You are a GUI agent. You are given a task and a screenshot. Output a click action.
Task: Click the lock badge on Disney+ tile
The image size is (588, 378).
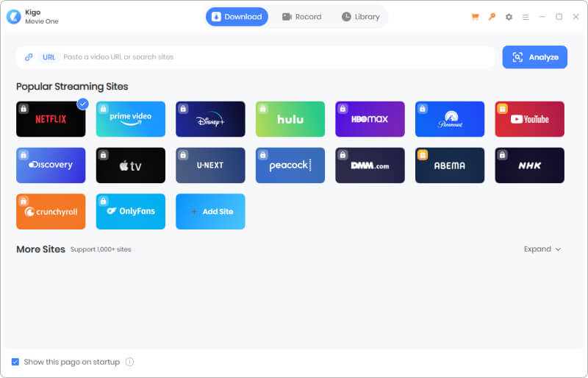click(x=183, y=109)
